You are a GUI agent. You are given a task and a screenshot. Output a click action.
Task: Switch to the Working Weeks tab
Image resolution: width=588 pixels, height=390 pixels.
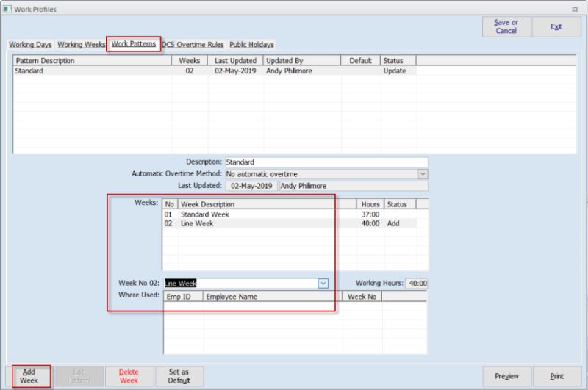81,45
